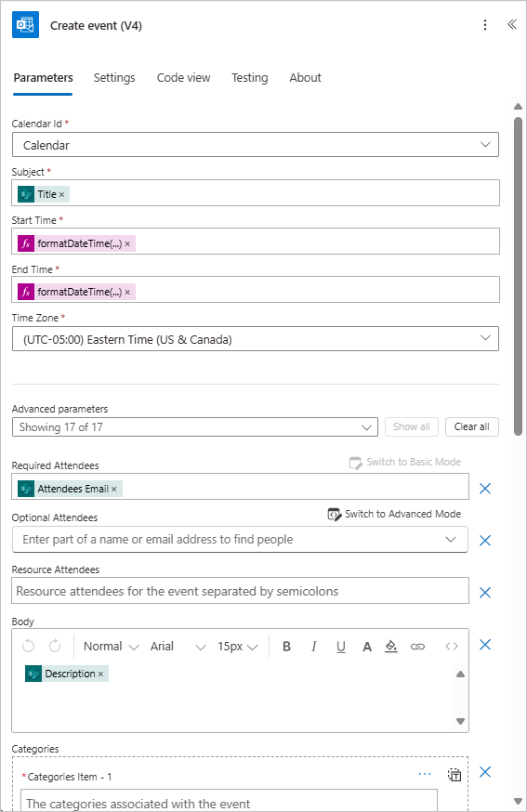The height and width of the screenshot is (812, 527).
Task: Open the Settings tab
Action: [114, 78]
